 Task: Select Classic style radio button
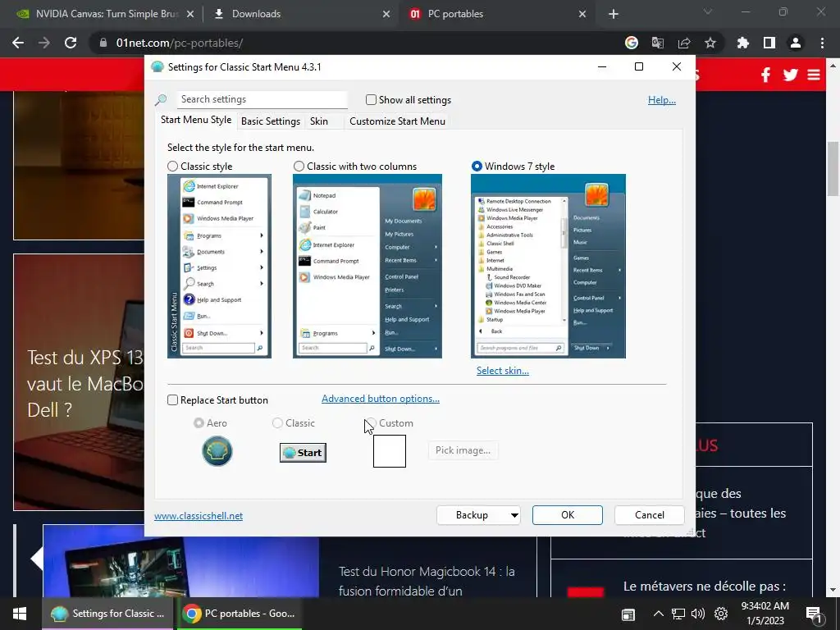click(x=172, y=167)
